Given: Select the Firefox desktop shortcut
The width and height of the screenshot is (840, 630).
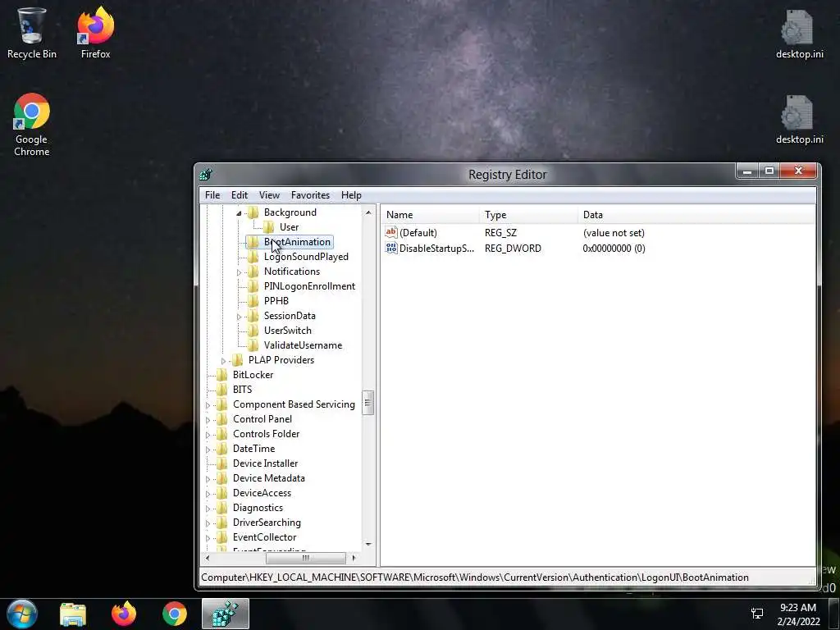Looking at the screenshot, I should 95,33.
